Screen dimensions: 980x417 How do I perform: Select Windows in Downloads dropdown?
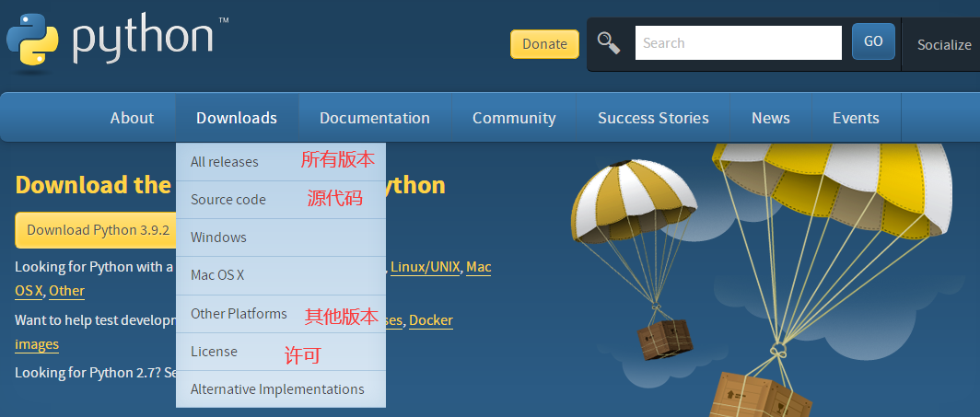point(281,237)
